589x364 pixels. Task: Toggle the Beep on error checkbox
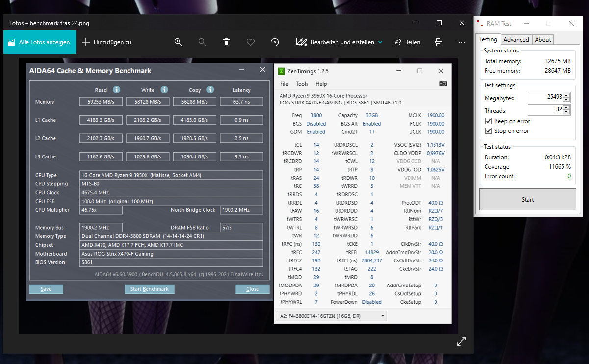point(488,121)
